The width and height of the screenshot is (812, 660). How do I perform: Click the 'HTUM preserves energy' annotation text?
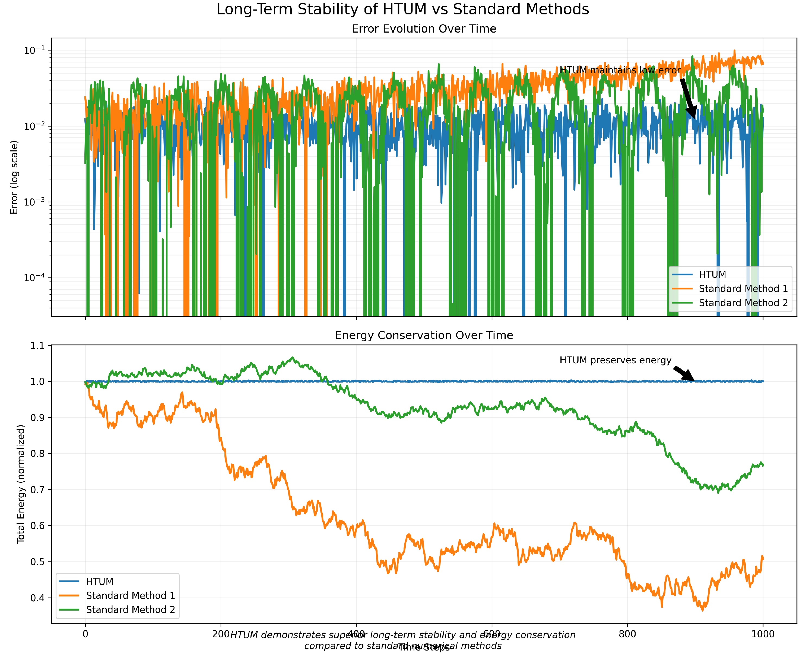pyautogui.click(x=615, y=360)
